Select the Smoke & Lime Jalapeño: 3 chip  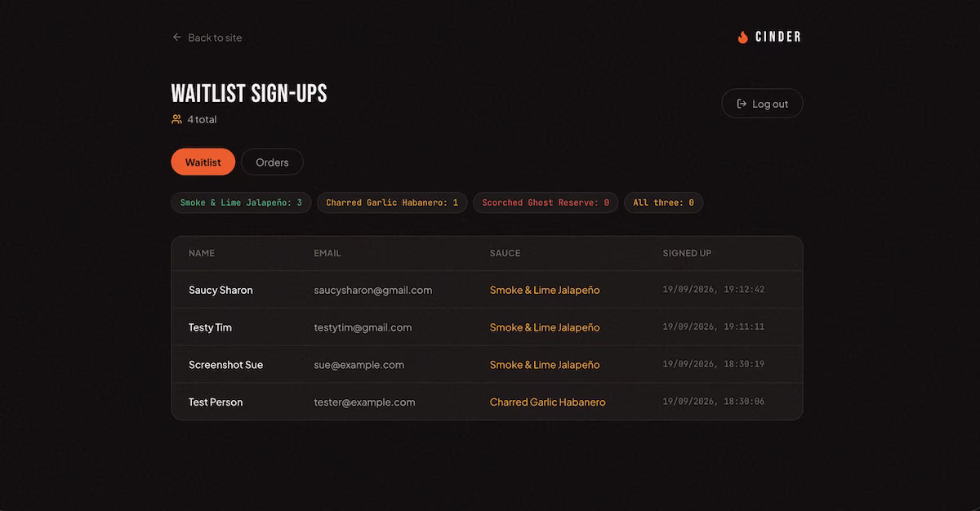pyautogui.click(x=241, y=202)
